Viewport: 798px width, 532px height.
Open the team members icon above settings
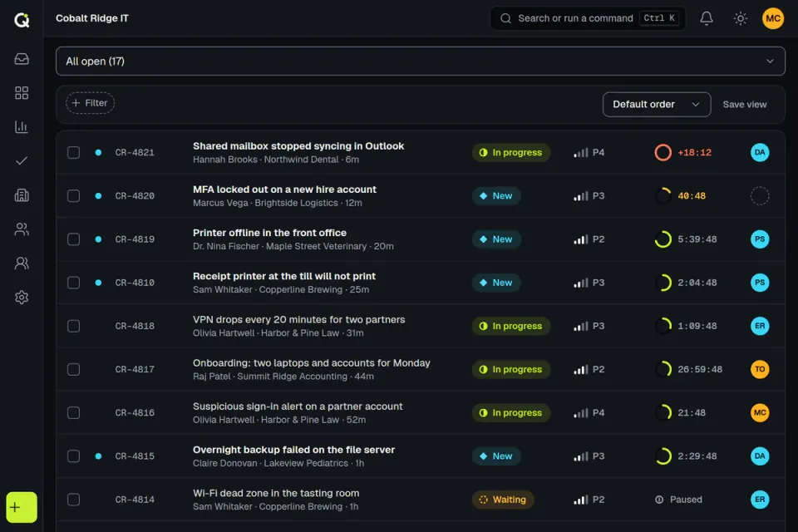point(22,264)
